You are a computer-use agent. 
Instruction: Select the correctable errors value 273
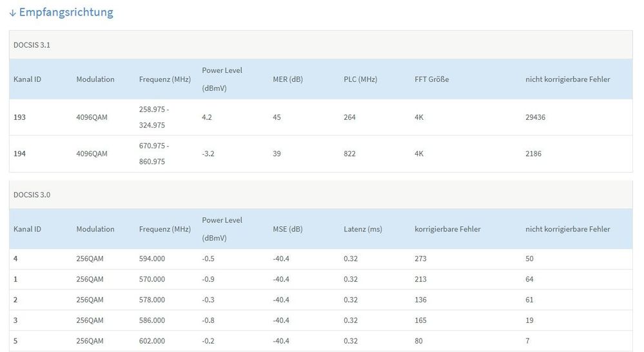[420, 259]
